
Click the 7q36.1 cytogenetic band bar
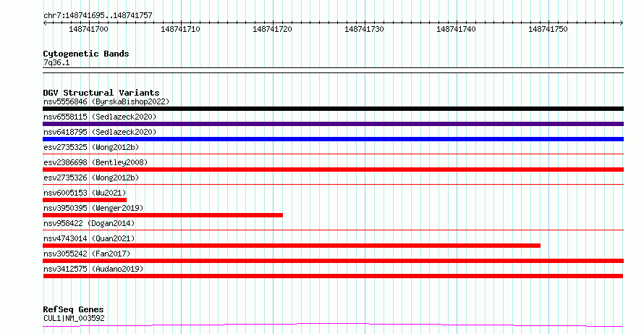[333, 70]
